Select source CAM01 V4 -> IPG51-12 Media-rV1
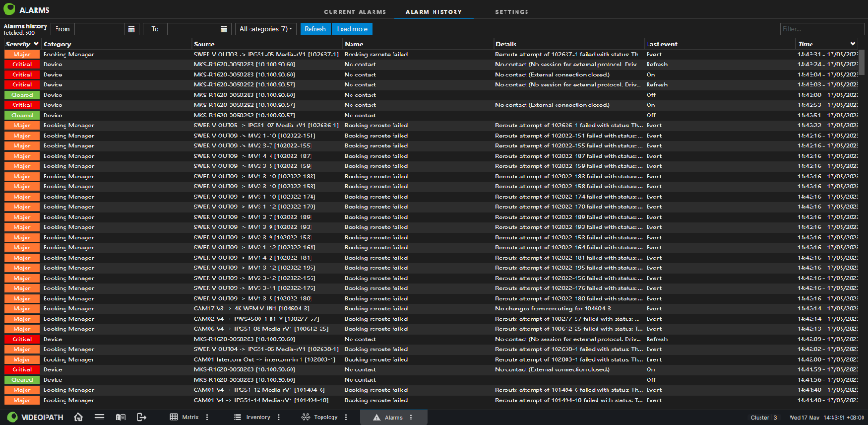The image size is (868, 425). pos(259,390)
